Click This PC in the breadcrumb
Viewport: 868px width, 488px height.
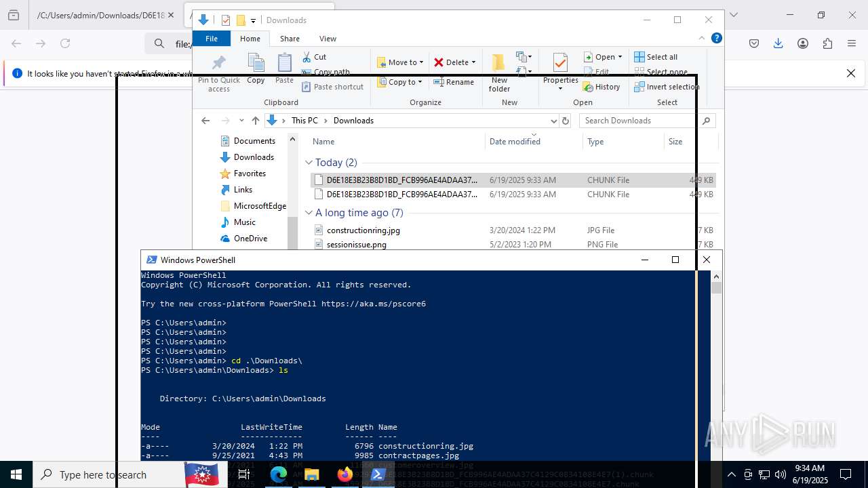(304, 121)
